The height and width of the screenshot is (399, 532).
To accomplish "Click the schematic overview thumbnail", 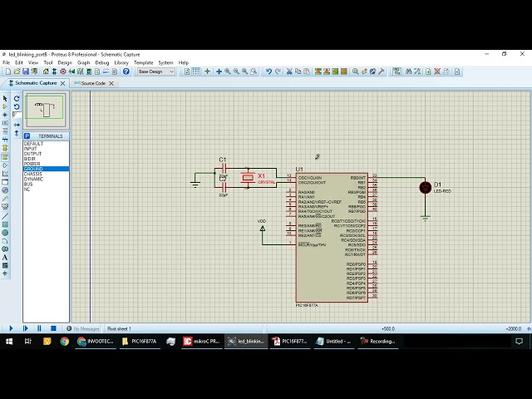I will tap(47, 111).
